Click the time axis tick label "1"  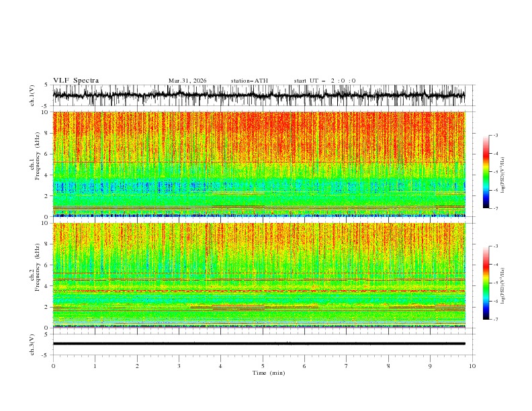pyautogui.click(x=95, y=366)
